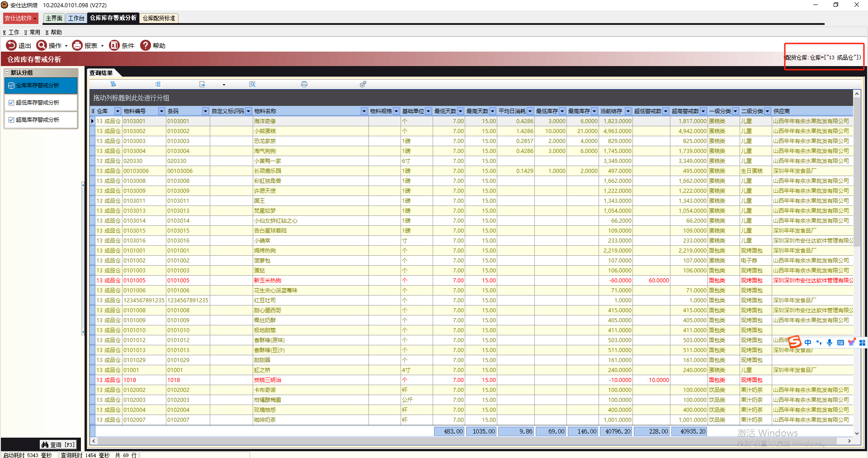Click the collapse-groups icon in the grid toolbar
The image size is (868, 458).
coord(158,84)
